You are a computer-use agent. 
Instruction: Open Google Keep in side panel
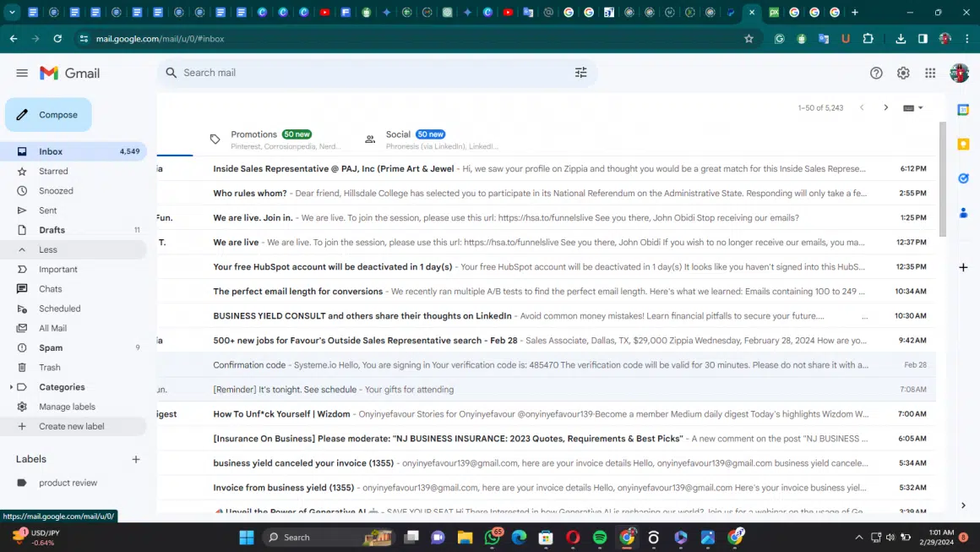[963, 145]
